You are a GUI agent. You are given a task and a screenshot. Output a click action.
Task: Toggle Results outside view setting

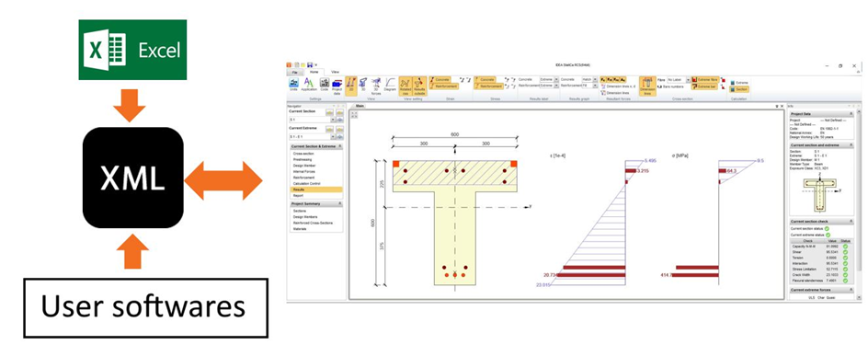coord(419,86)
